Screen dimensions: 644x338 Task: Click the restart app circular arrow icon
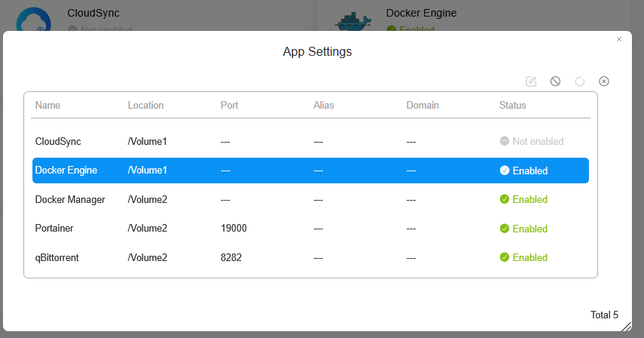click(x=580, y=81)
